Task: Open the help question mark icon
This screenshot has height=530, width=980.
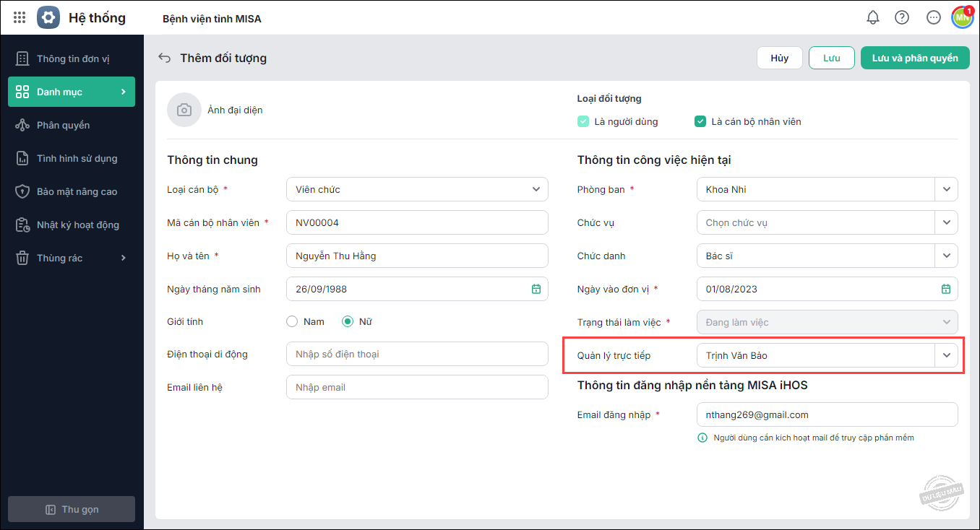Action: click(902, 17)
